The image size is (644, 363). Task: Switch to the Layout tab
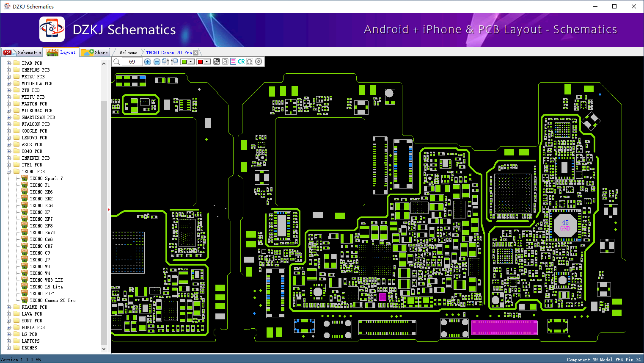click(x=61, y=52)
